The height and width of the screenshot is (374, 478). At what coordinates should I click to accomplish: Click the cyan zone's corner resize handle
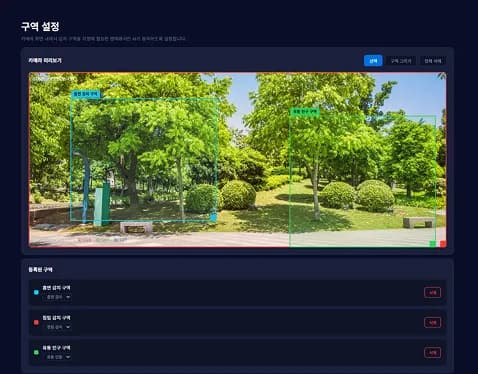(214, 218)
